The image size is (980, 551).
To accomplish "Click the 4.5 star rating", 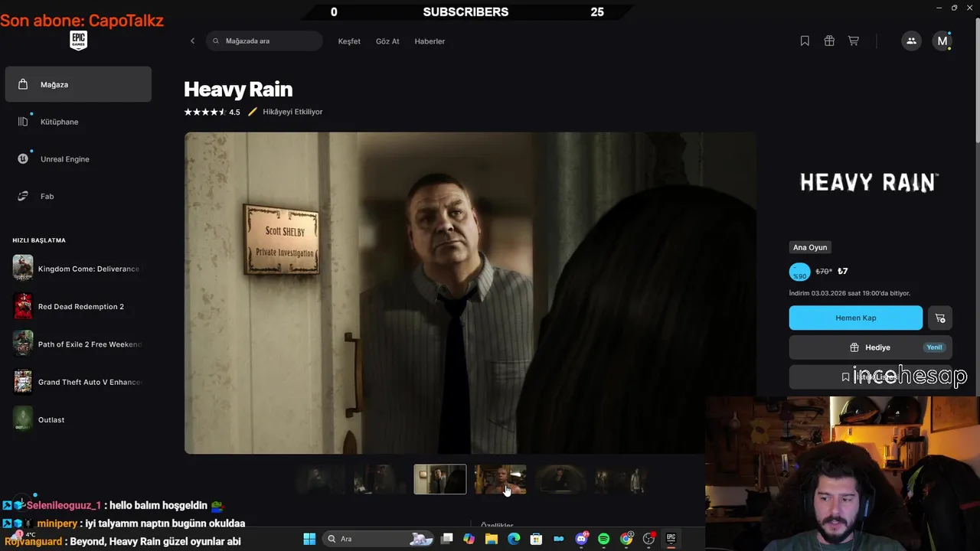I will pos(211,112).
